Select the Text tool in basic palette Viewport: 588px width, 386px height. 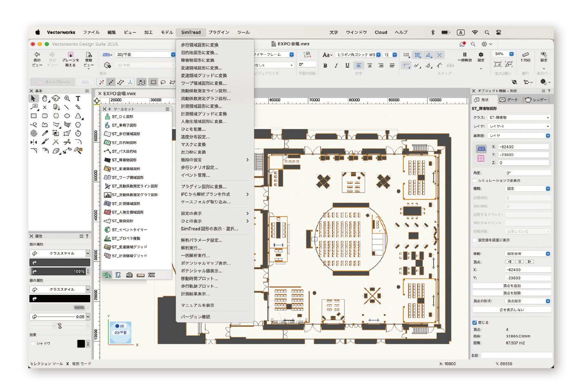point(78,98)
